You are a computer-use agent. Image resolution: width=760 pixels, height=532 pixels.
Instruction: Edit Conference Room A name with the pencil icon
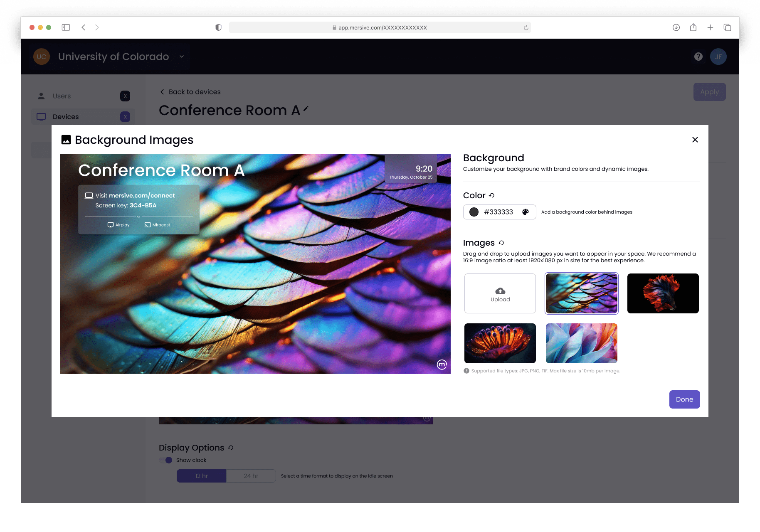[x=306, y=110]
